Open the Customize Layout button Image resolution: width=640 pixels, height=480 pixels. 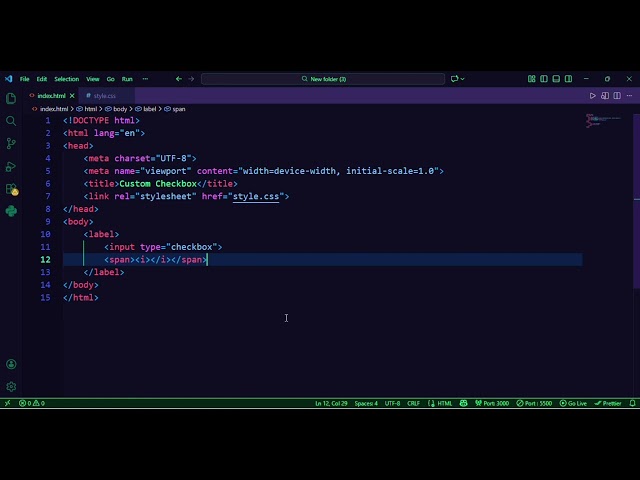[531, 79]
